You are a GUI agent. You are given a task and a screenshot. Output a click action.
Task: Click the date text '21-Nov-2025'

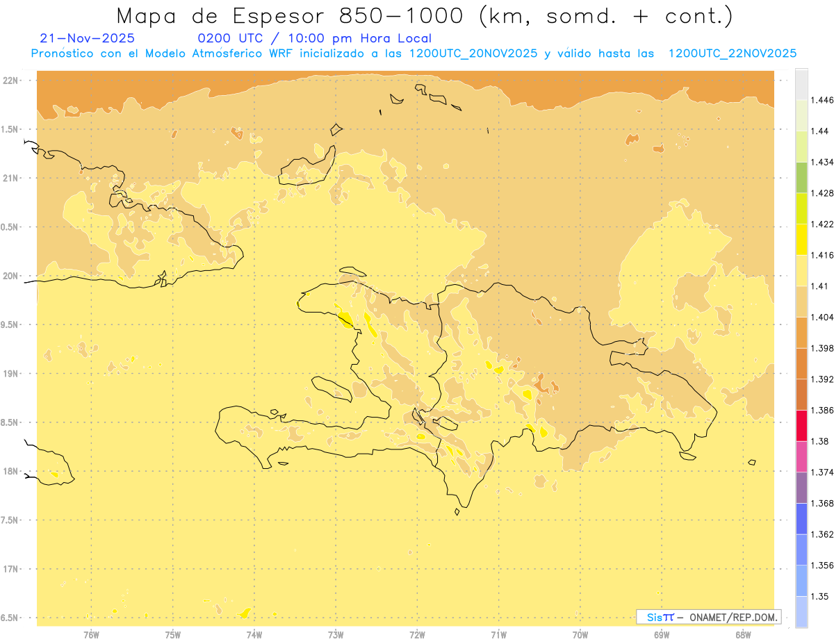(x=88, y=38)
